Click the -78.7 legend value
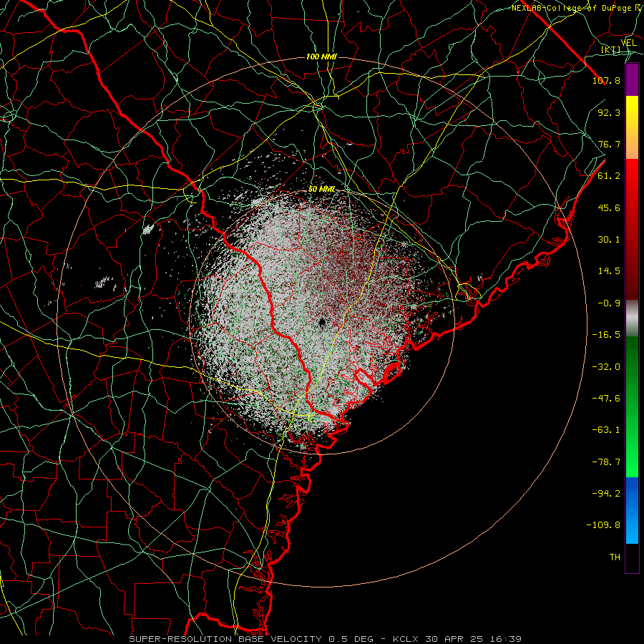 (606, 462)
